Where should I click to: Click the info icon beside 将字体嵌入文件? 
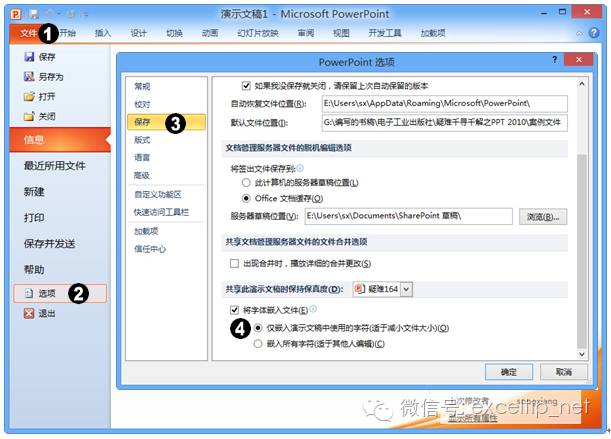tap(313, 309)
